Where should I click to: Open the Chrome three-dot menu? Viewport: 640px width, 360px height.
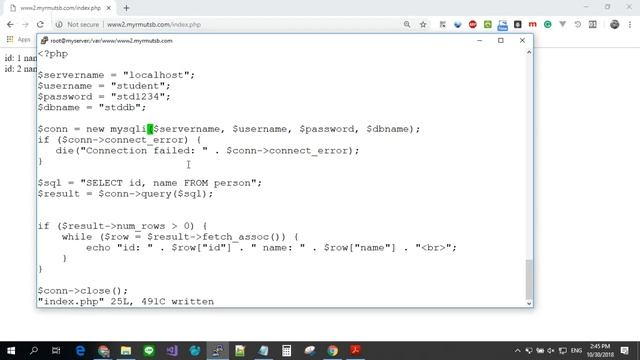coord(630,24)
